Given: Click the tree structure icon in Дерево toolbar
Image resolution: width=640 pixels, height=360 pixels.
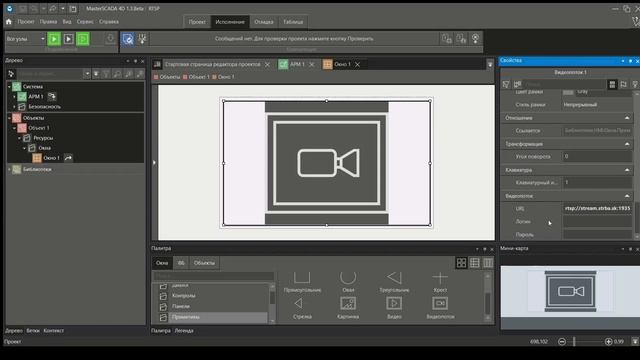Looking at the screenshot, I should tap(11, 74).
